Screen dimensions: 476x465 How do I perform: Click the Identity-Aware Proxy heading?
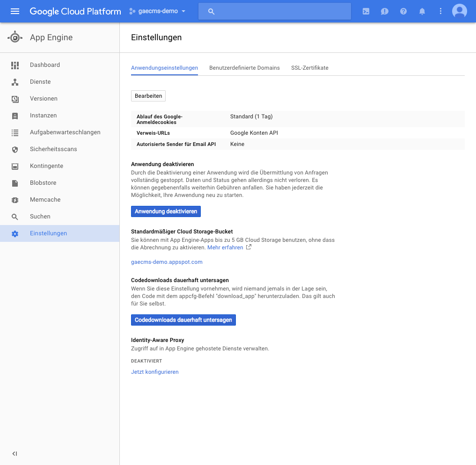[158, 340]
